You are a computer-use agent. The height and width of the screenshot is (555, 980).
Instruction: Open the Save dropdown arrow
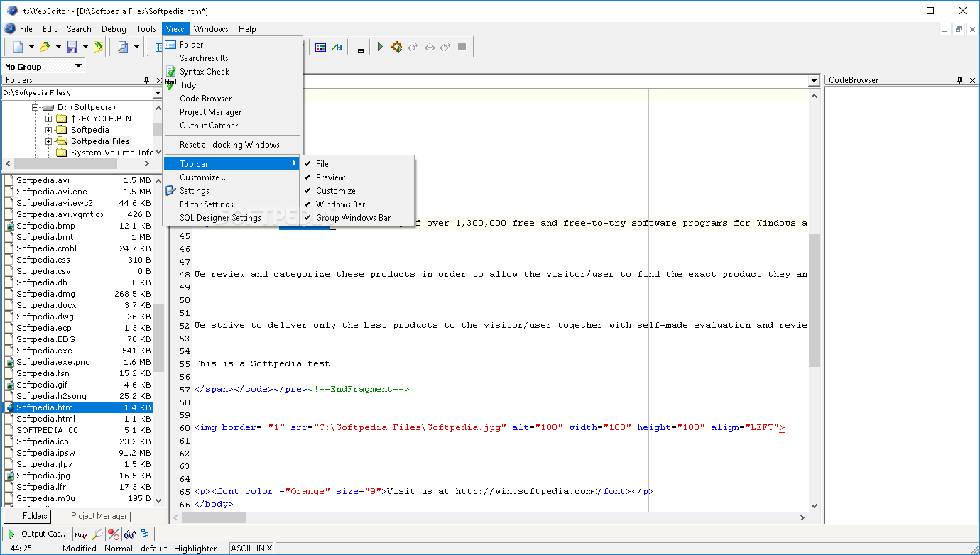click(85, 47)
